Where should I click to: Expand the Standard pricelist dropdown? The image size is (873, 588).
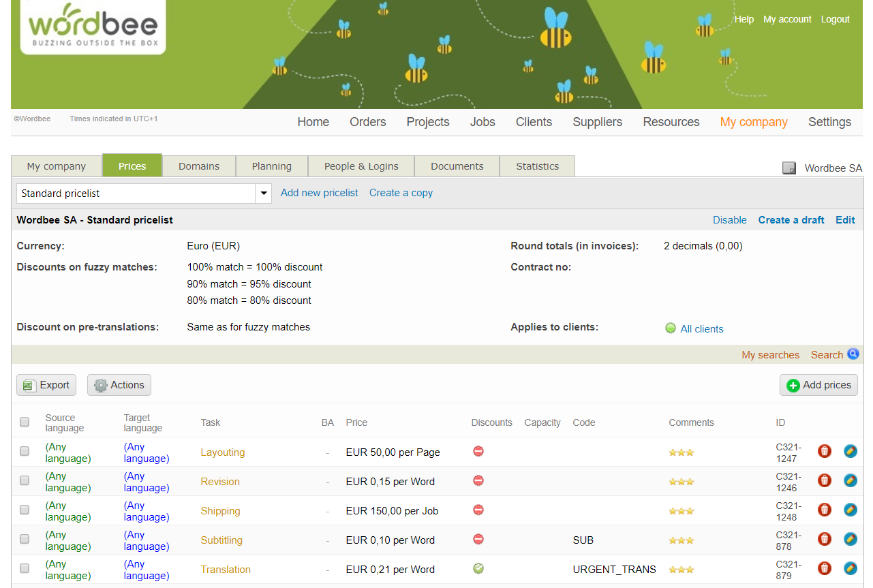pos(264,194)
